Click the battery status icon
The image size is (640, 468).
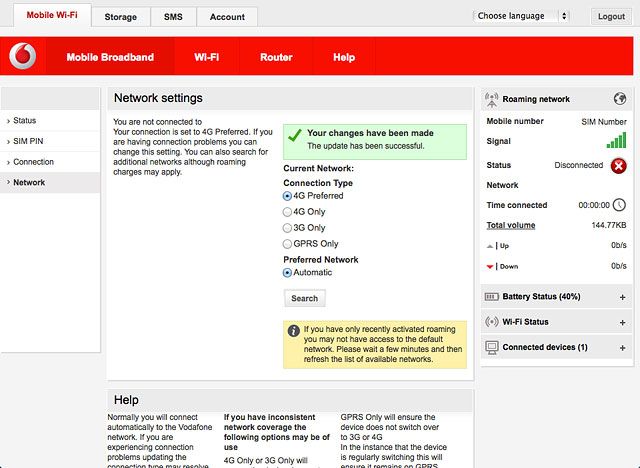pyautogui.click(x=492, y=297)
